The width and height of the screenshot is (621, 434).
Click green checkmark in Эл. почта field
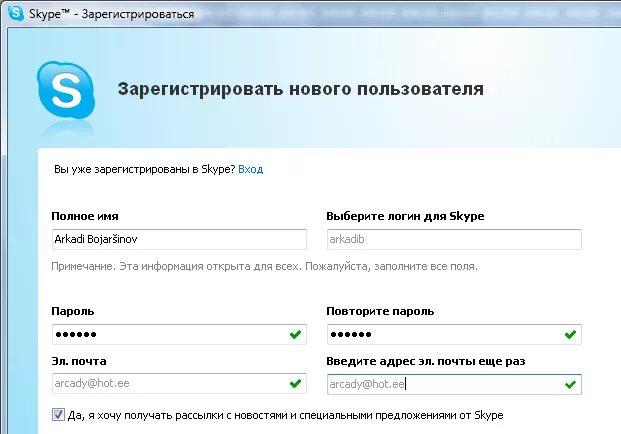click(x=295, y=383)
